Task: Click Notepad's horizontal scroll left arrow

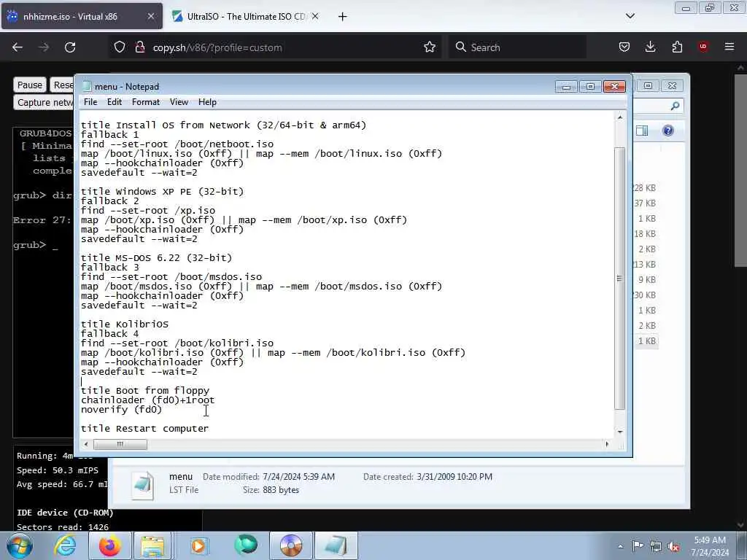Action: click(x=86, y=444)
